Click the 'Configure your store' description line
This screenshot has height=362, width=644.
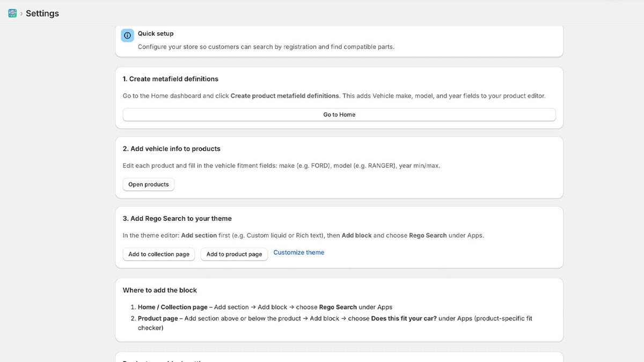[x=266, y=47]
